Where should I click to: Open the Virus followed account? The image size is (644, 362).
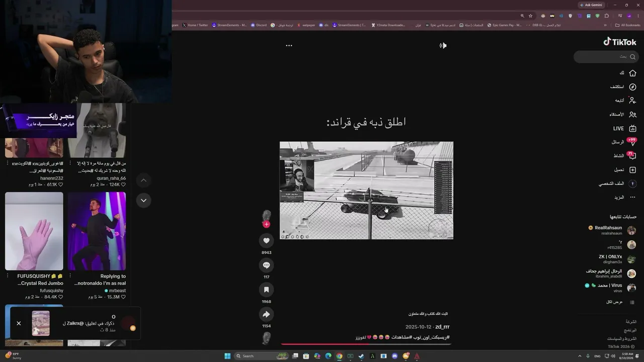[x=610, y=288]
